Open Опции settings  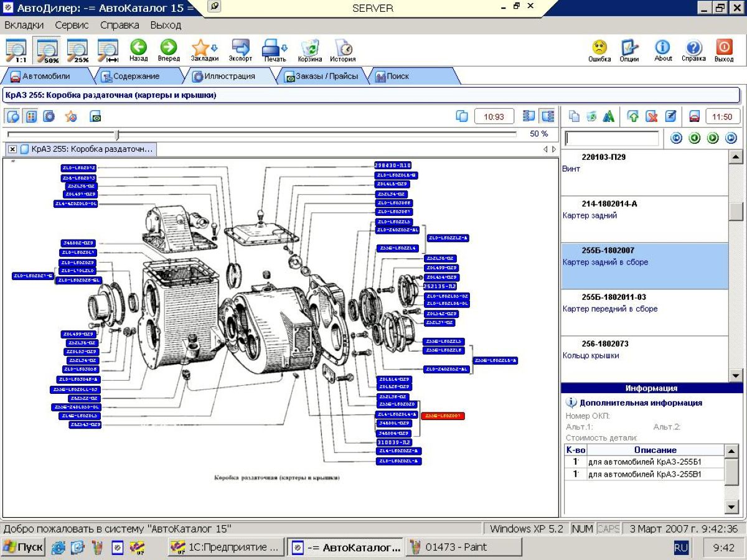coord(629,50)
